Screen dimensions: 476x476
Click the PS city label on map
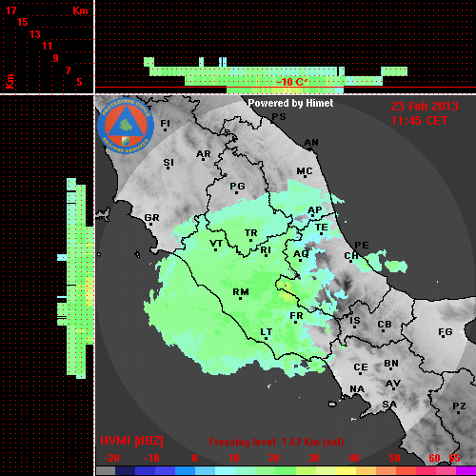[x=279, y=117]
